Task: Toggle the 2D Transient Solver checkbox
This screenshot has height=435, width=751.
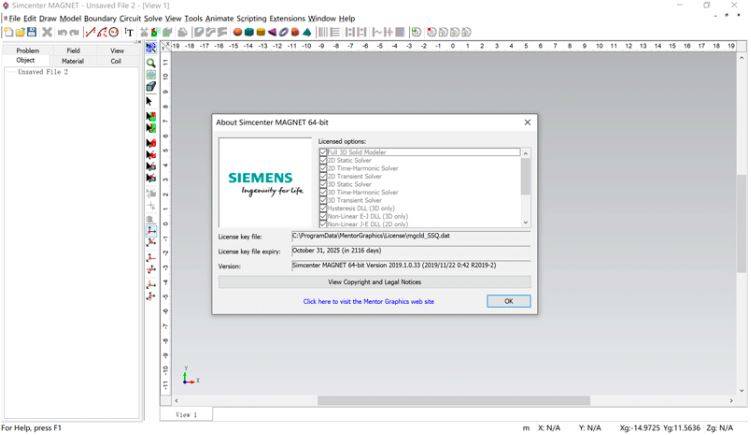Action: click(x=323, y=176)
